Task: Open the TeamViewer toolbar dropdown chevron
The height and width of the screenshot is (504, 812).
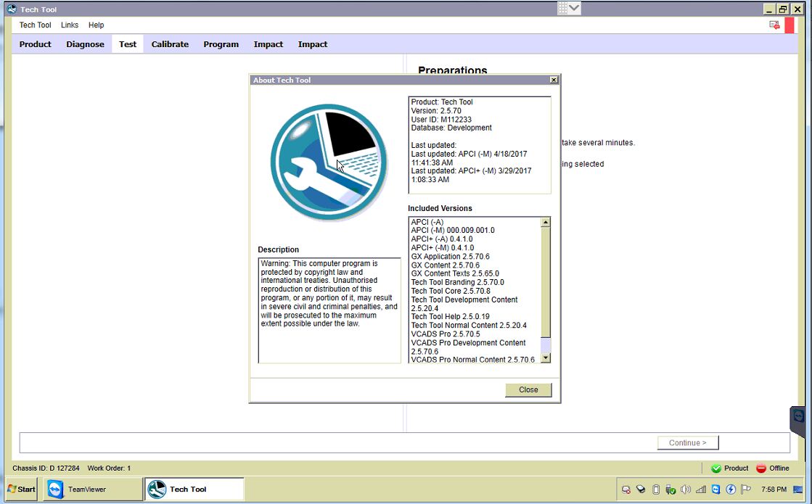Action: coord(574,8)
